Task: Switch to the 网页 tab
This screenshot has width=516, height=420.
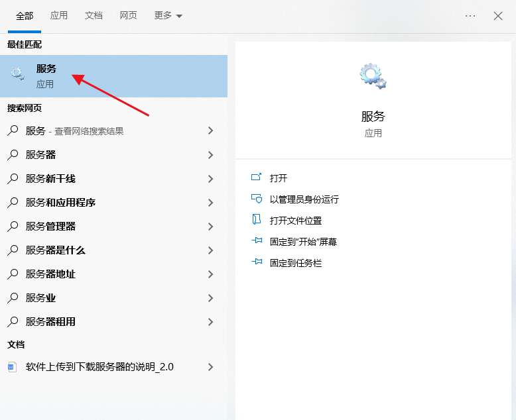Action: 128,16
